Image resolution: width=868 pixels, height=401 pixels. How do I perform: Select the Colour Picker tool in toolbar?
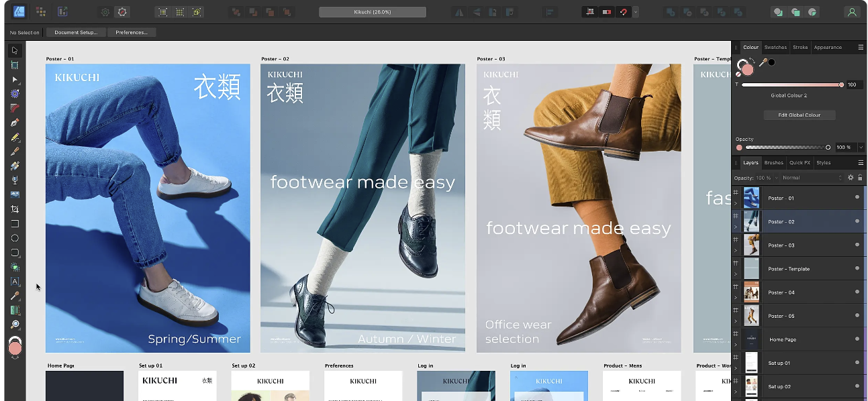15,296
